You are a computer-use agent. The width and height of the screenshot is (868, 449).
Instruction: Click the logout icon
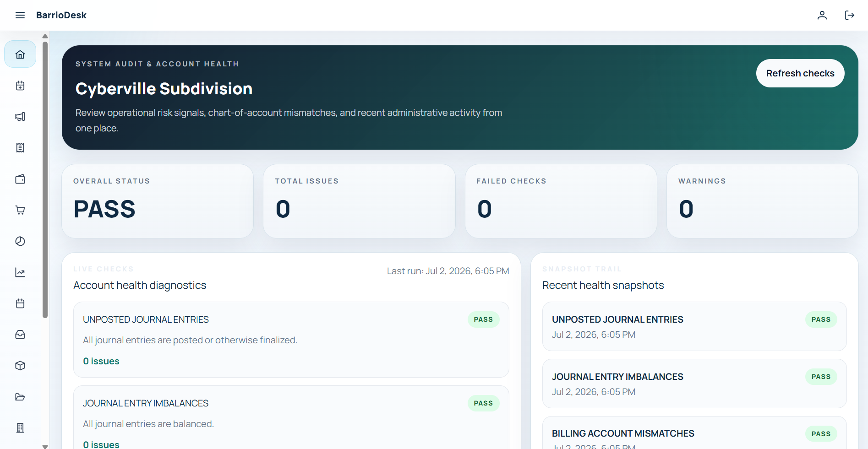(x=850, y=15)
